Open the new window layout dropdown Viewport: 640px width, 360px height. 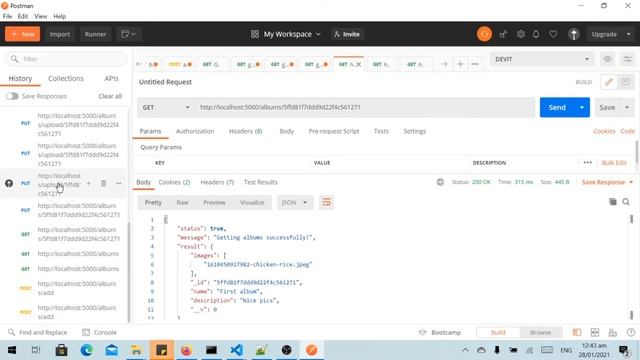[129, 34]
